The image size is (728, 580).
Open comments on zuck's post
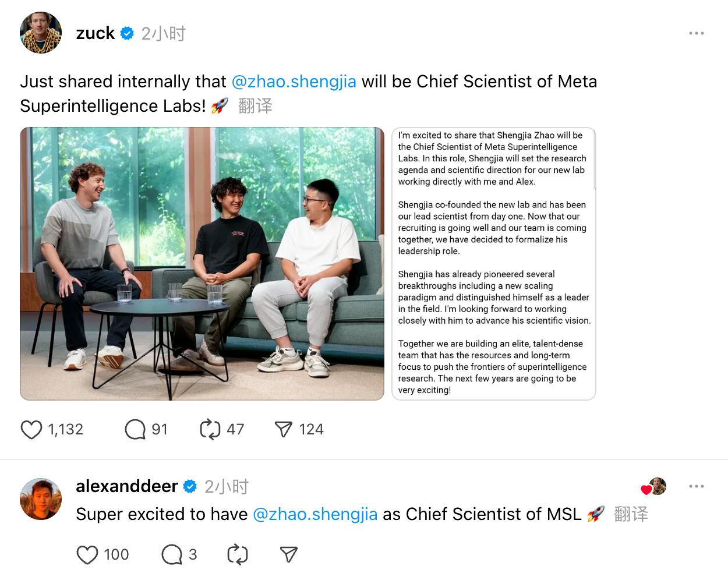[135, 430]
